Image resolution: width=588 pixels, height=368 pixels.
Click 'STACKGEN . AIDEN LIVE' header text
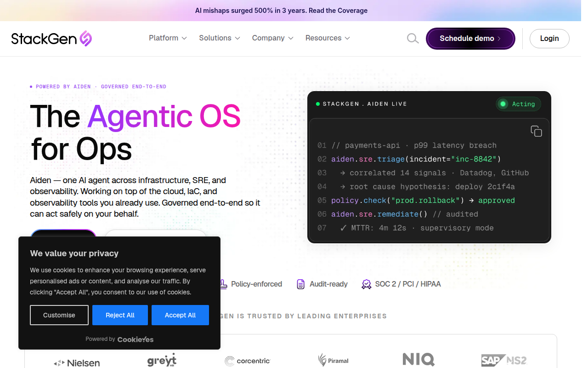coord(365,104)
